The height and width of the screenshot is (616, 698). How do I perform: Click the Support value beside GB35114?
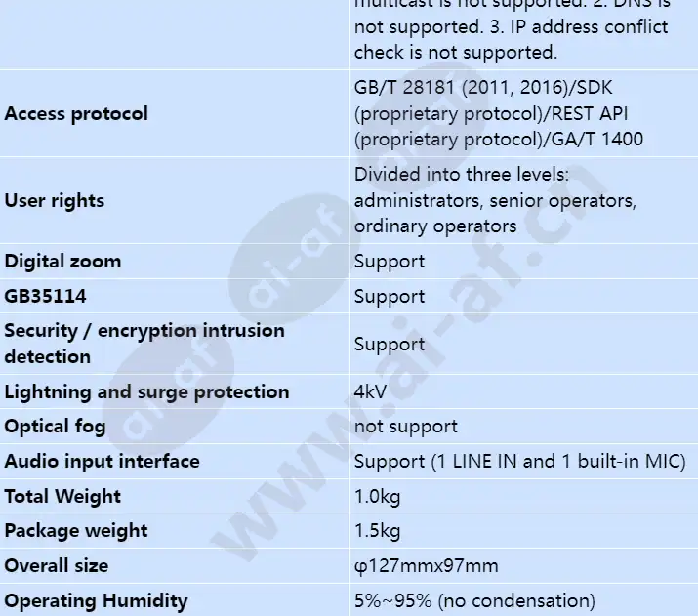(x=390, y=297)
